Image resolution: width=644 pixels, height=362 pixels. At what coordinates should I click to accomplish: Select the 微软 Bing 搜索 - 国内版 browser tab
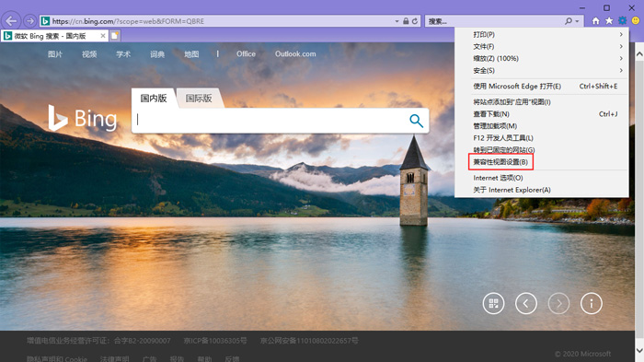54,36
